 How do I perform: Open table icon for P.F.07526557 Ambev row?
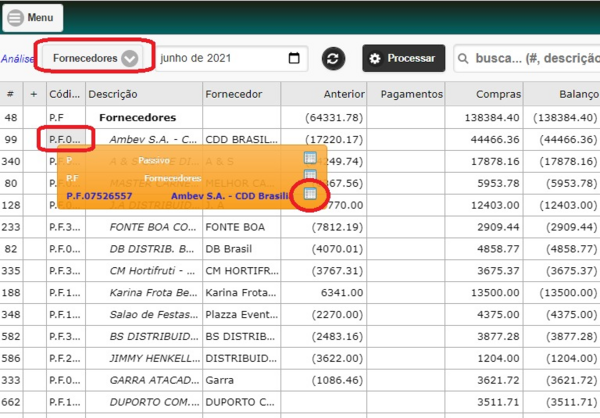pos(310,194)
